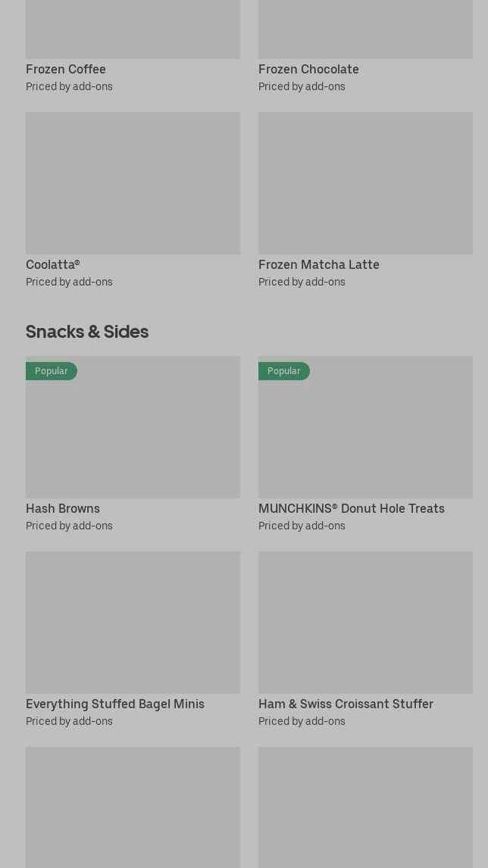488x868 pixels.
Task: Click the Snacks & Sides section heading
Action: point(87,331)
